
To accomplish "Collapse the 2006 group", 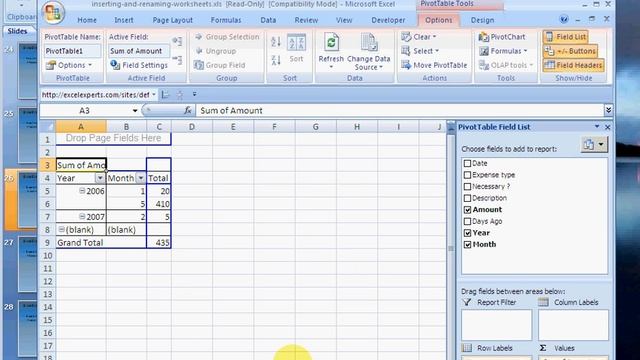I will [x=82, y=191].
